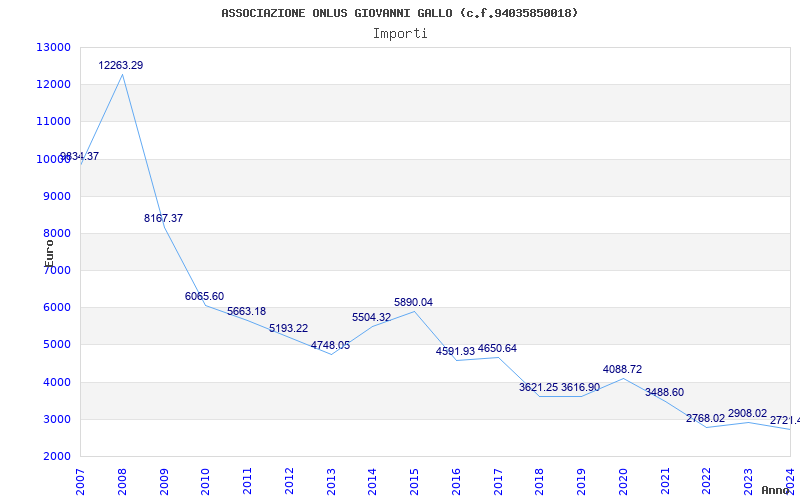
Task: Select the 2014 x-axis year label
Action: (x=372, y=481)
